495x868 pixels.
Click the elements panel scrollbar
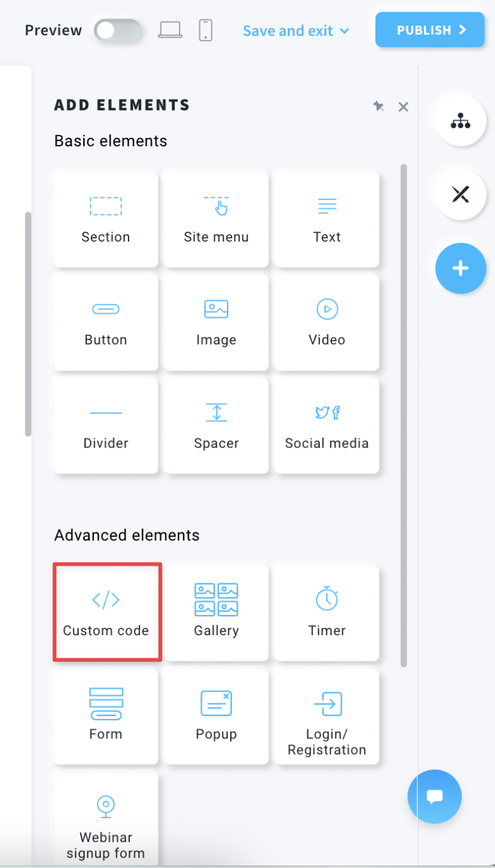click(404, 415)
